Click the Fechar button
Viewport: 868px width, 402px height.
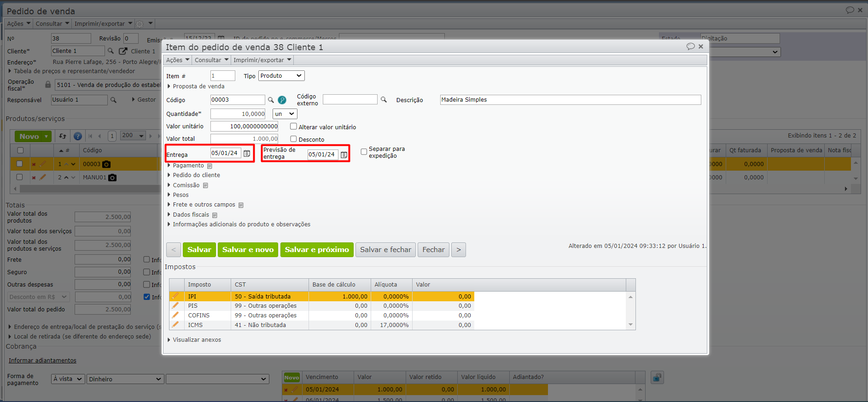pyautogui.click(x=433, y=250)
